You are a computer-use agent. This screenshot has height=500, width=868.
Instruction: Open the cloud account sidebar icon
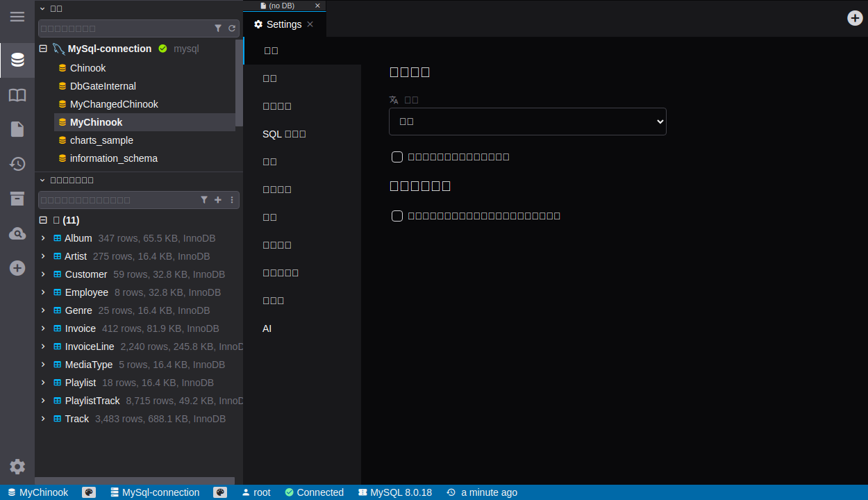click(x=17, y=233)
